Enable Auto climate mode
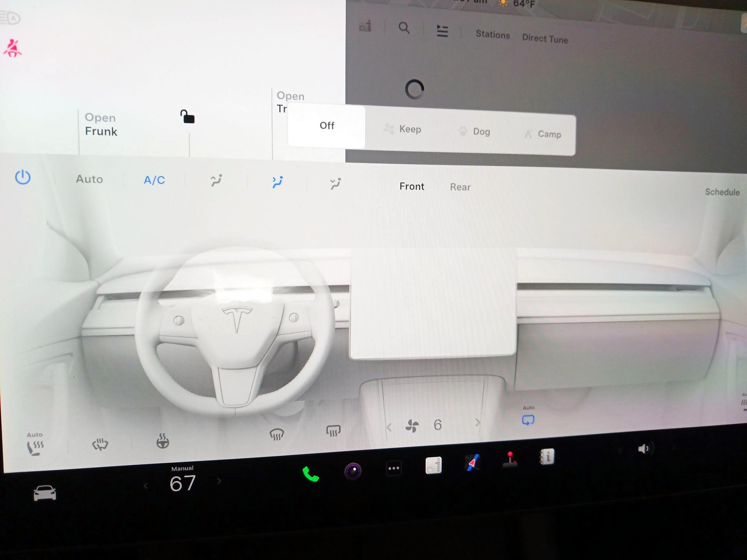This screenshot has height=560, width=747. pyautogui.click(x=89, y=179)
